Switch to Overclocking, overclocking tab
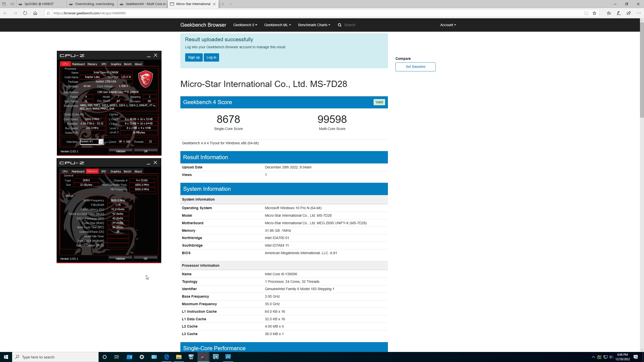Image resolution: width=644 pixels, height=362 pixels. [x=92, y=4]
